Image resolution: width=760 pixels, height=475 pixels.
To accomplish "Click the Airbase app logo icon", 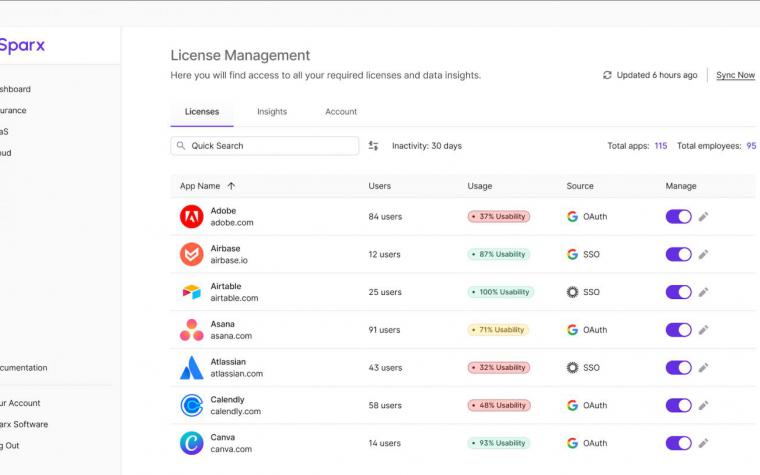I will (191, 254).
